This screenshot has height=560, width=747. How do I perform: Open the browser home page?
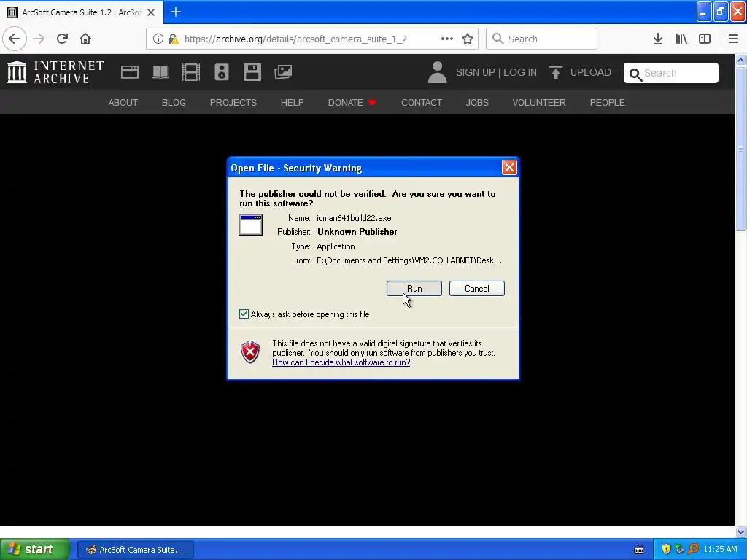pos(85,39)
